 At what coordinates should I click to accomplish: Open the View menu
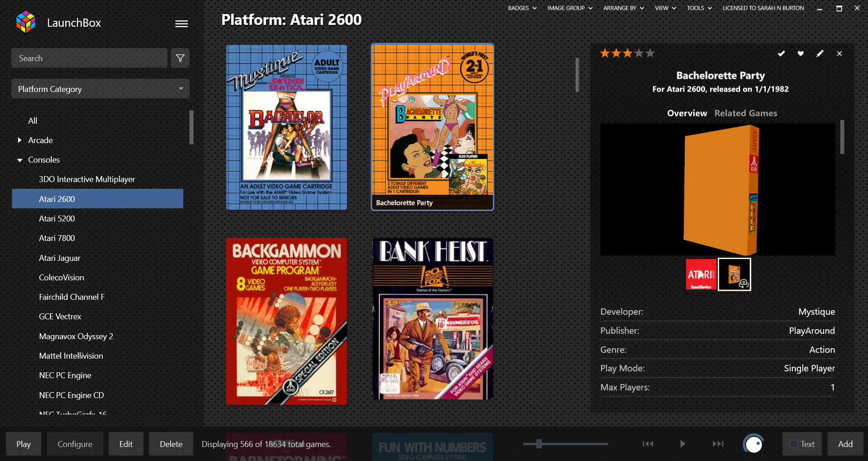tap(665, 8)
